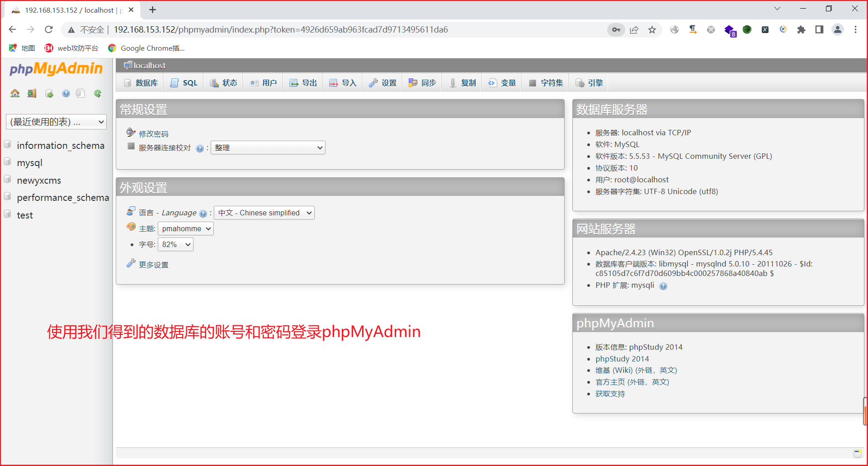Open the 复制 tab

tap(462, 83)
